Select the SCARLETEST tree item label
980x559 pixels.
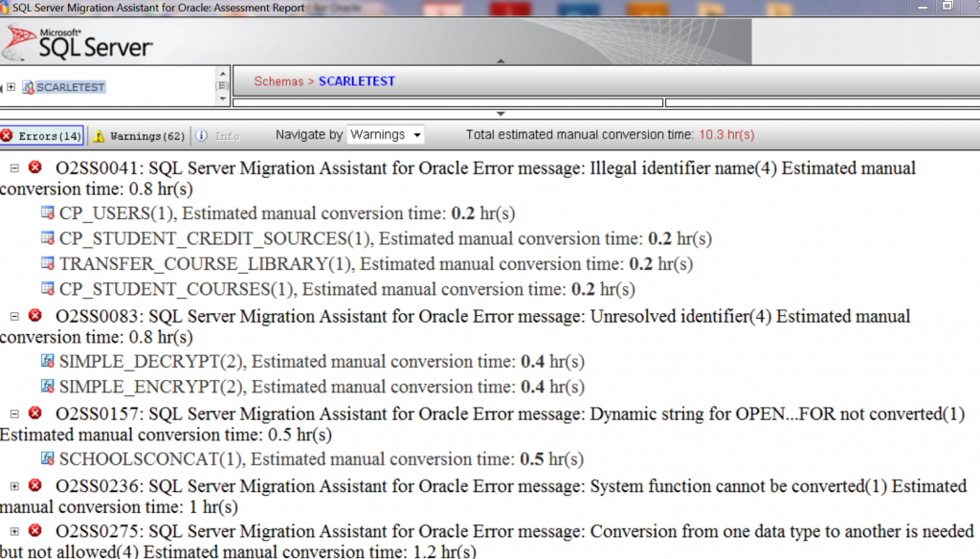[x=71, y=87]
